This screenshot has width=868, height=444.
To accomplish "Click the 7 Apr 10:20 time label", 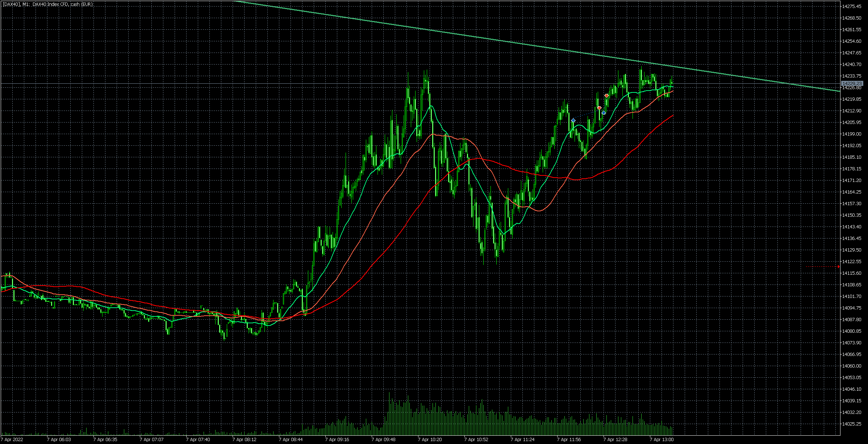I will tap(430, 440).
